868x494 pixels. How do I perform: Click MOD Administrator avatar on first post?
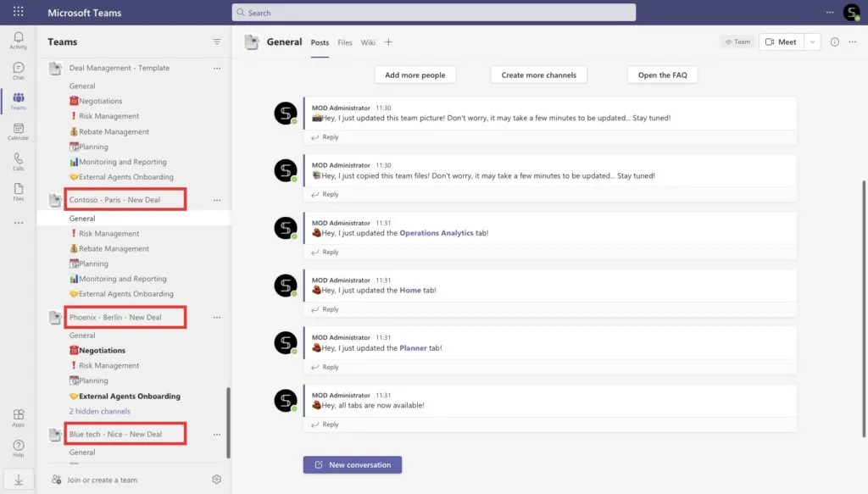click(x=286, y=114)
